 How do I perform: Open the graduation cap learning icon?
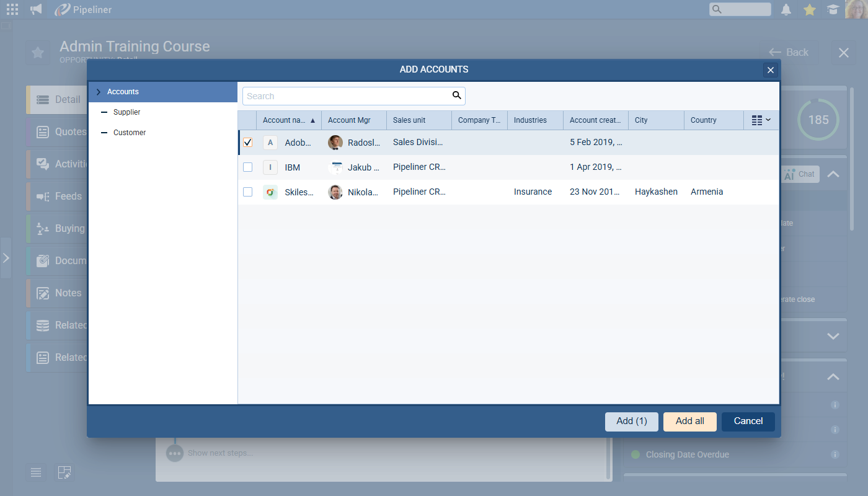tap(833, 9)
